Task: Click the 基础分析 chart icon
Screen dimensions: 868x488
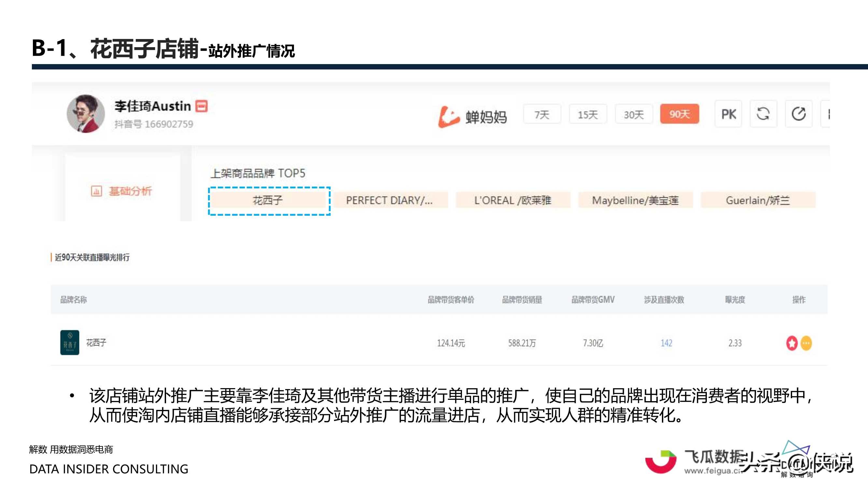Action: [96, 191]
